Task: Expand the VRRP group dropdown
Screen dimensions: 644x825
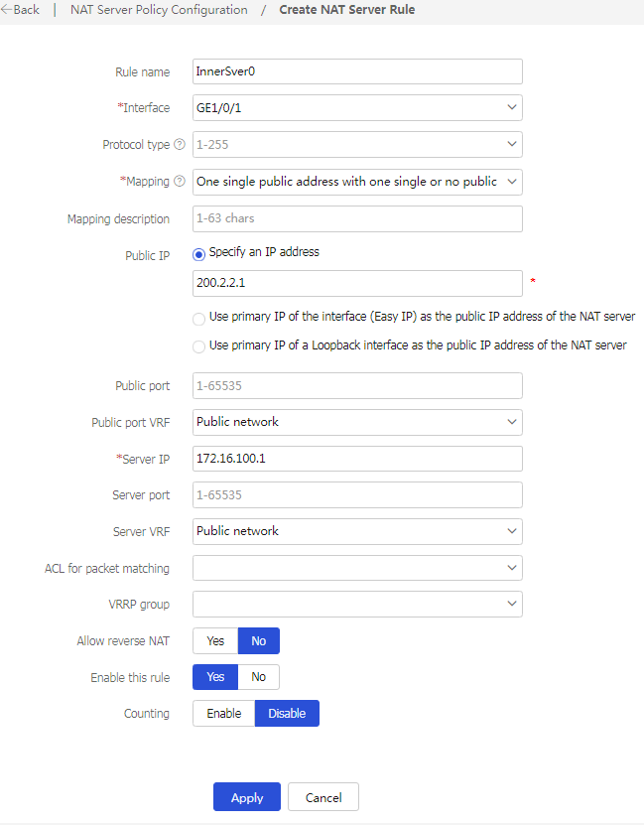Action: pyautogui.click(x=357, y=604)
